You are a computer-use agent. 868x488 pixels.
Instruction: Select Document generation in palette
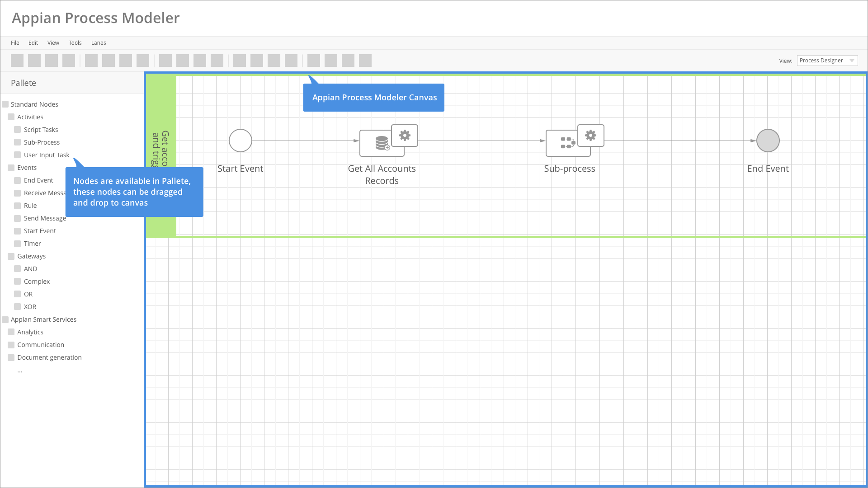[x=49, y=357]
